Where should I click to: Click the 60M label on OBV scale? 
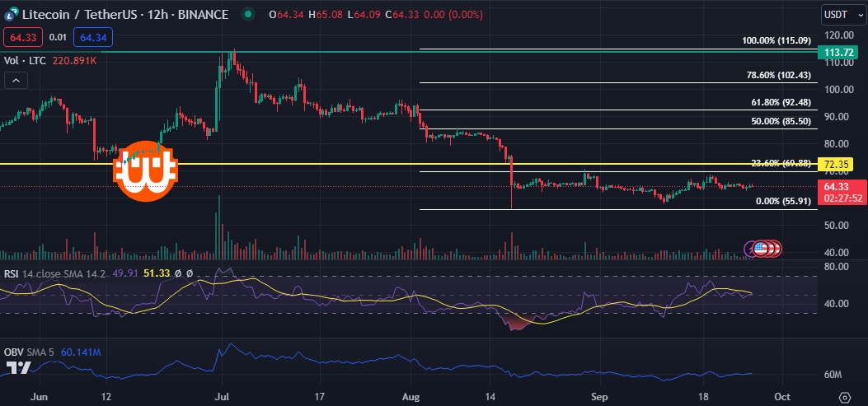point(833,376)
